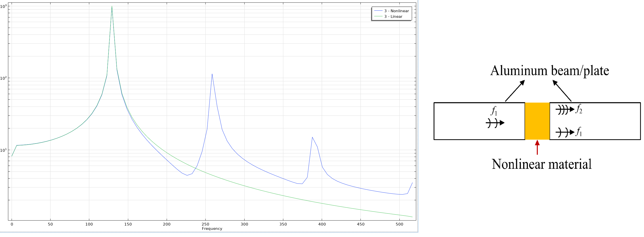Click the "3 - Nonlinear" legend entry

point(396,11)
